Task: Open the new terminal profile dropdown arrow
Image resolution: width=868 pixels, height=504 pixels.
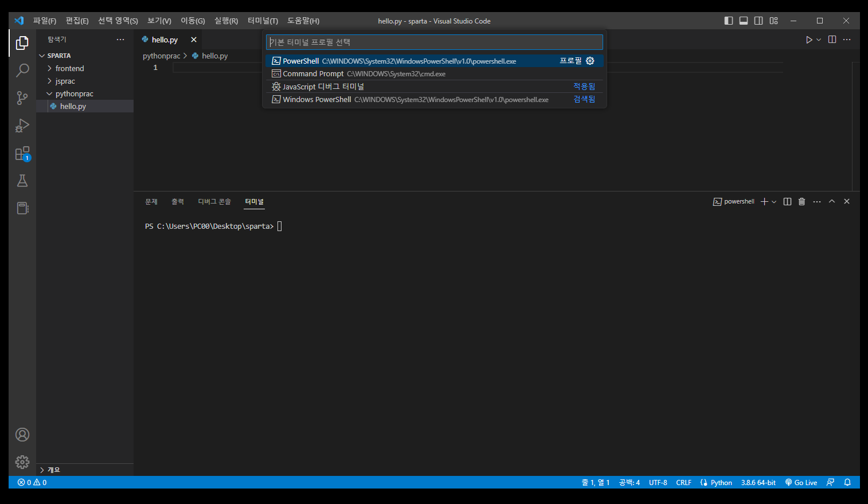Action: click(x=774, y=202)
